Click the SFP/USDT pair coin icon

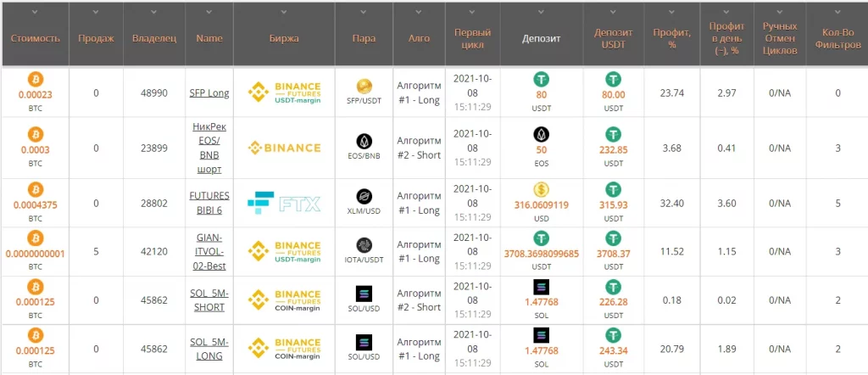click(x=365, y=87)
